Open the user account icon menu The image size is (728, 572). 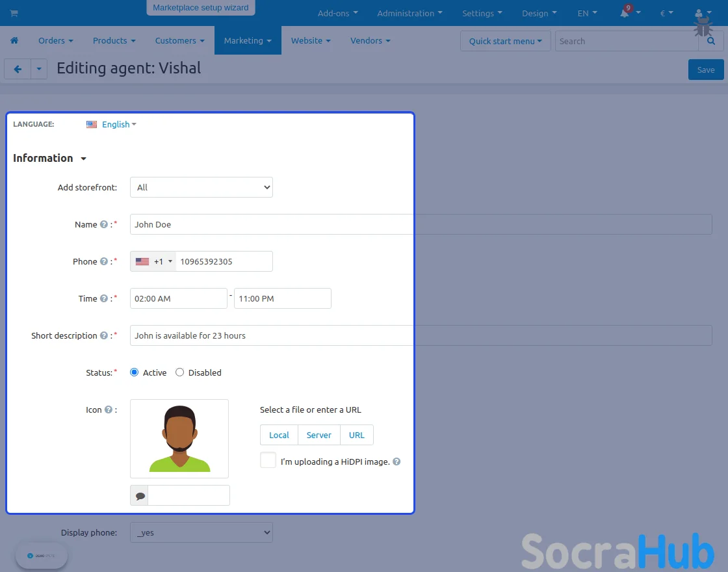coord(699,13)
